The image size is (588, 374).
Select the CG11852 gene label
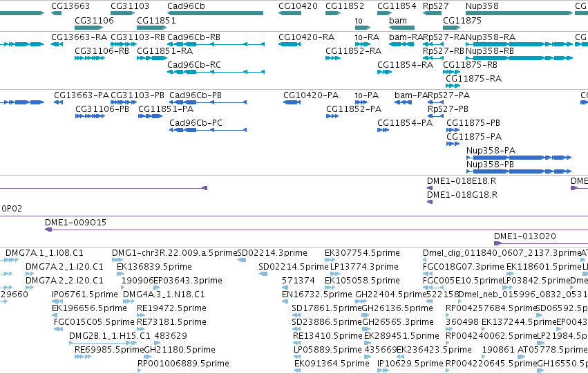click(345, 6)
